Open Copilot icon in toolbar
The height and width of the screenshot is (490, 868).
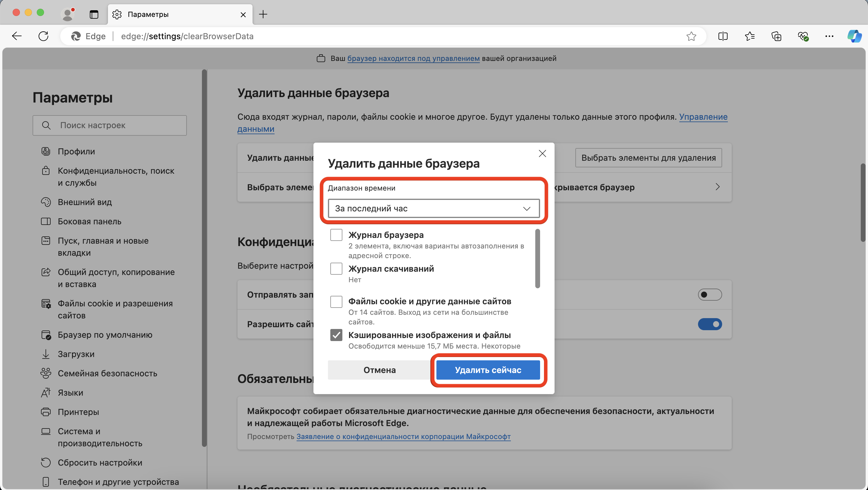point(854,36)
